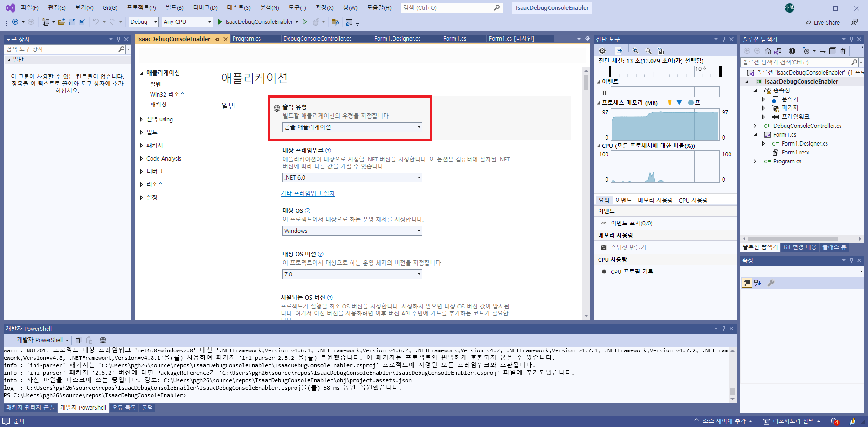The image size is (868, 427).
Task: Click the project settings vertical scrollbar
Action: pos(586,193)
